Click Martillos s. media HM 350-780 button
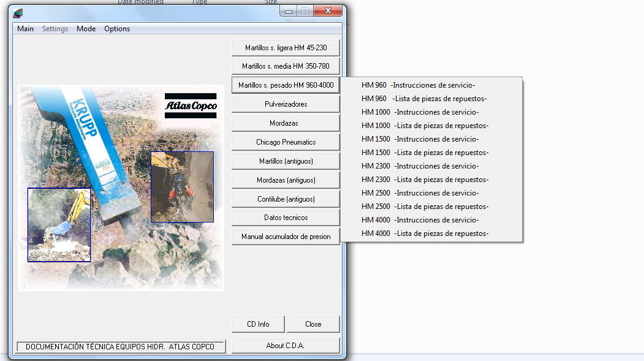Viewport: 644px width, 361px height. point(286,66)
